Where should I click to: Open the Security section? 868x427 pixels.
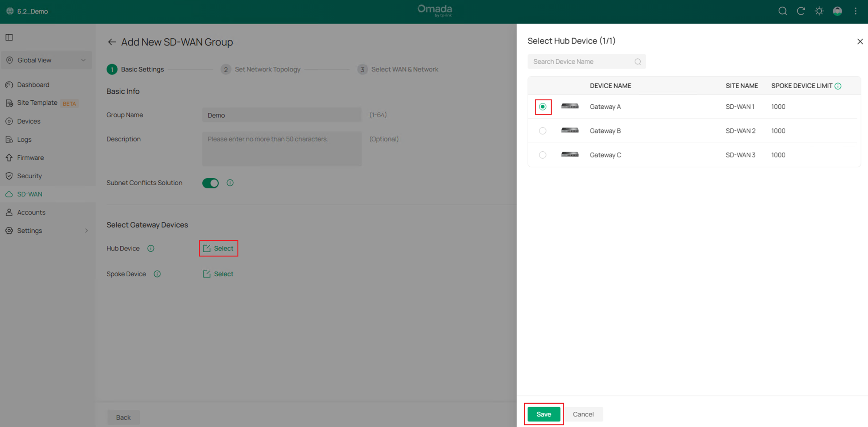[x=29, y=176]
